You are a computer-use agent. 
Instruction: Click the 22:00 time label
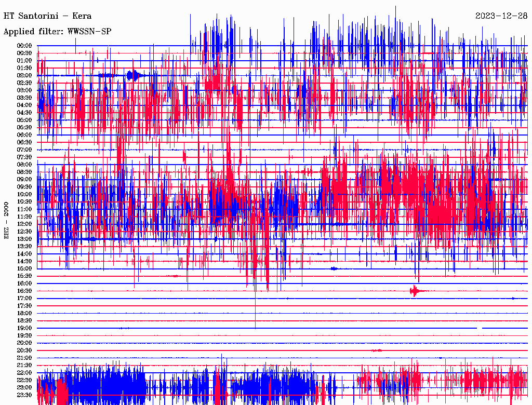click(24, 373)
